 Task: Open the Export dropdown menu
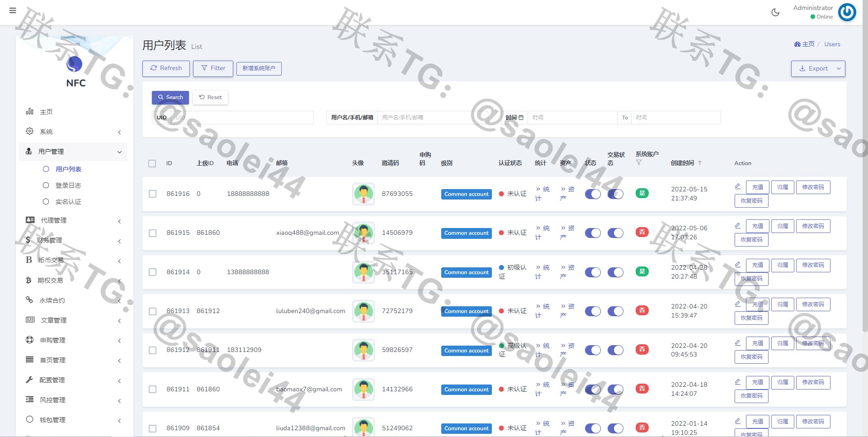(x=818, y=69)
